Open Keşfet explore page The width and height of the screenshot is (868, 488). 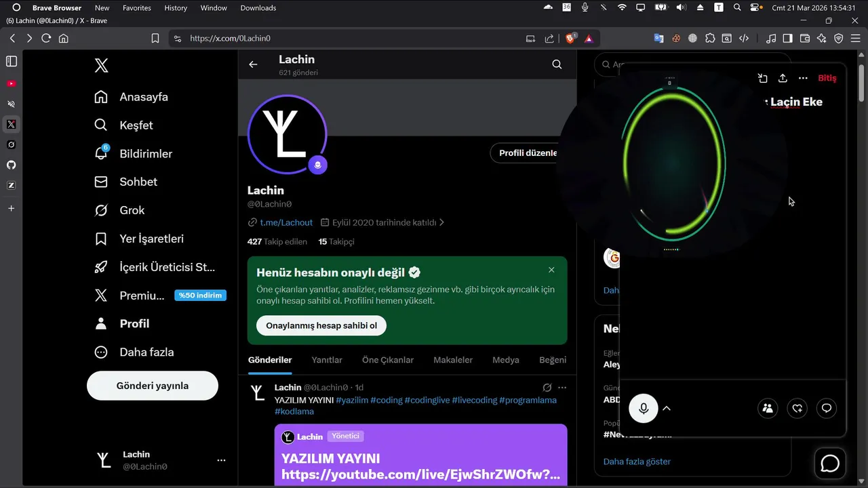click(x=124, y=125)
